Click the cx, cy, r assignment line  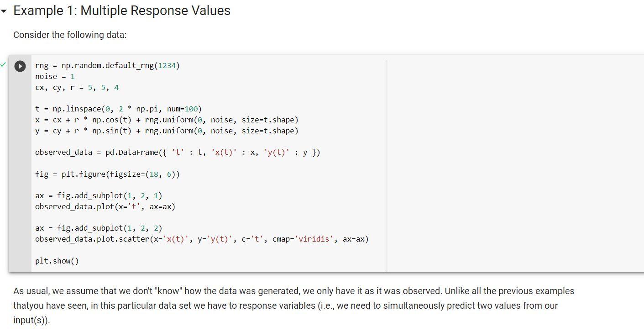[78, 87]
